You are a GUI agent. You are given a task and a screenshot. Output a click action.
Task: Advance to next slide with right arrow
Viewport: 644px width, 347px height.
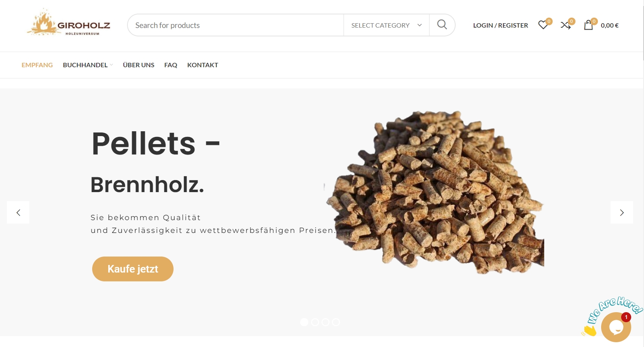click(622, 213)
